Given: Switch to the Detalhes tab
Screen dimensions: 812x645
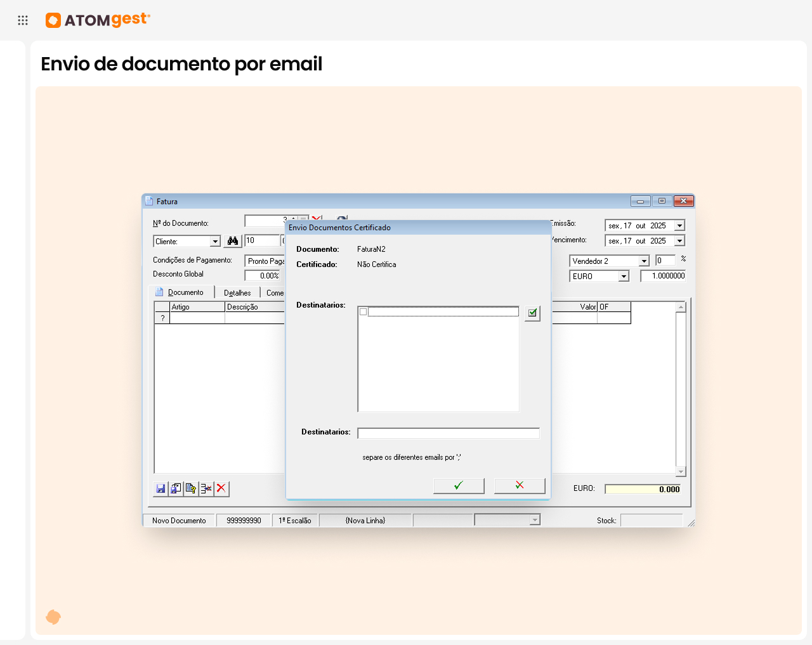Looking at the screenshot, I should pos(237,293).
